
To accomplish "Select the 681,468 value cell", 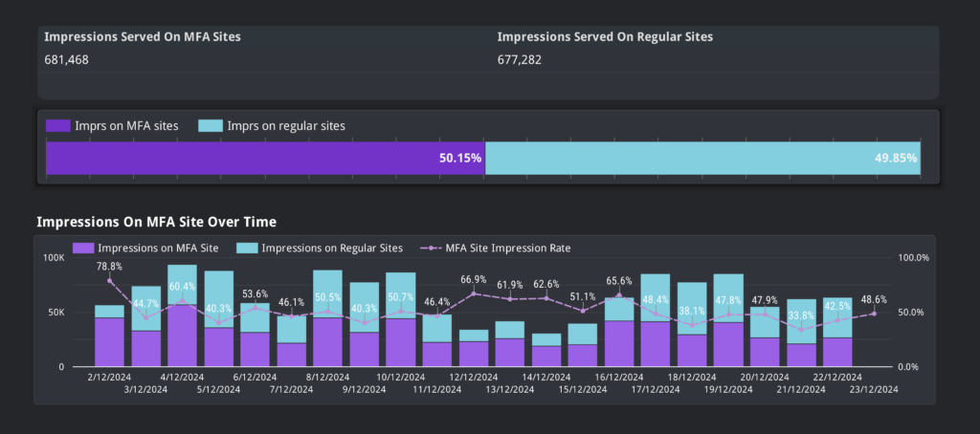I will (x=66, y=60).
